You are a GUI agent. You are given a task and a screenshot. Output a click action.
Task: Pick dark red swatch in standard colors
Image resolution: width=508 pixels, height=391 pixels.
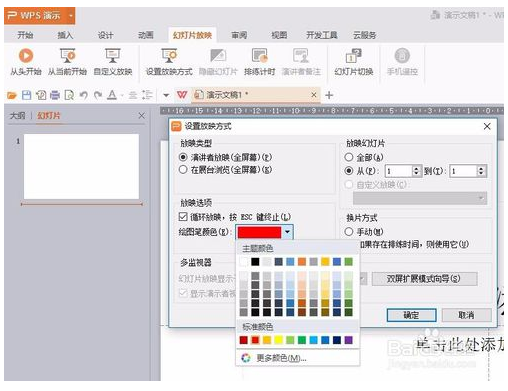(x=244, y=340)
